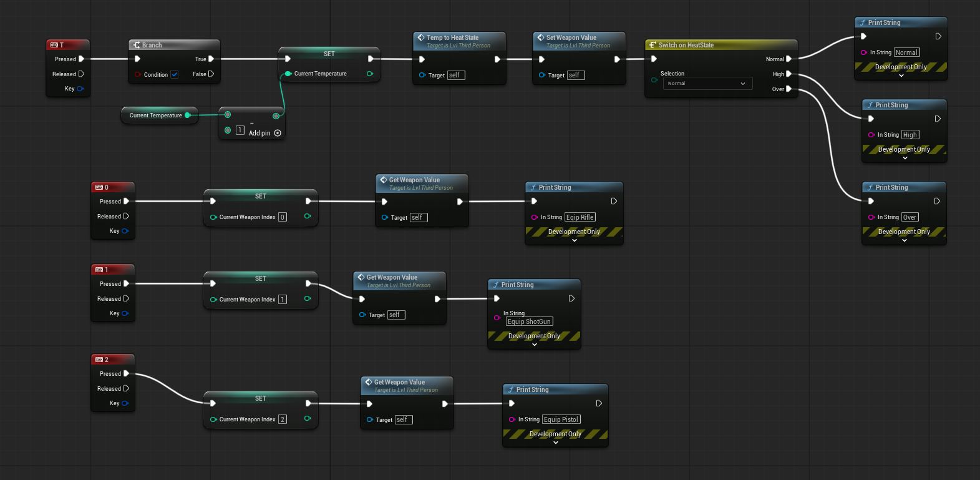Click the Key output pin on 1 key node

coord(125,313)
